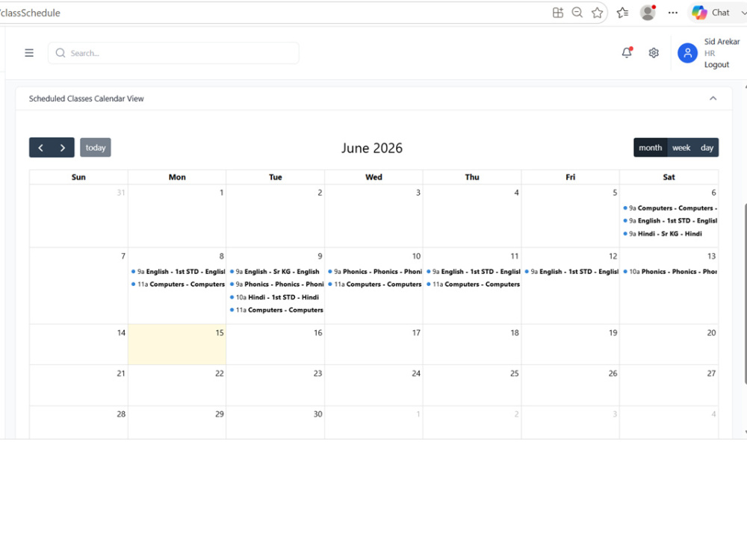Click the page vertical scrollbar
Viewport: 747px width, 560px height.
click(745, 293)
